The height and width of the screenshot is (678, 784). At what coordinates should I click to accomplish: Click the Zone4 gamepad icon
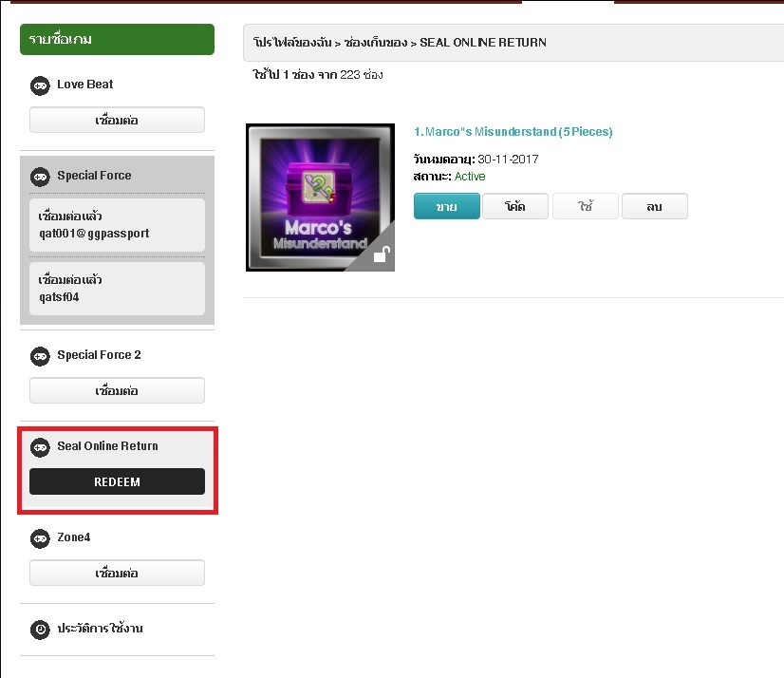(x=40, y=537)
